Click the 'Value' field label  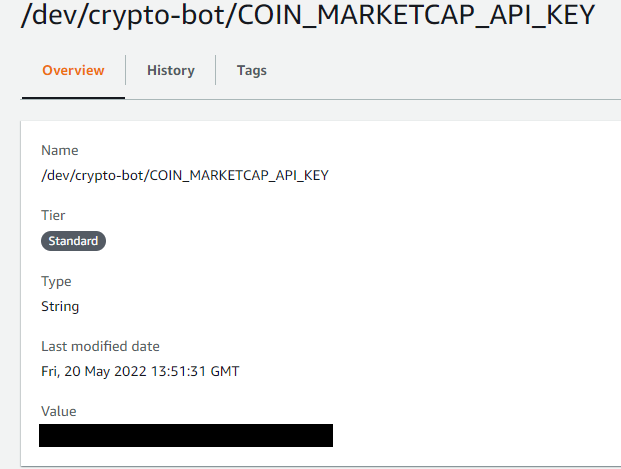[58, 411]
